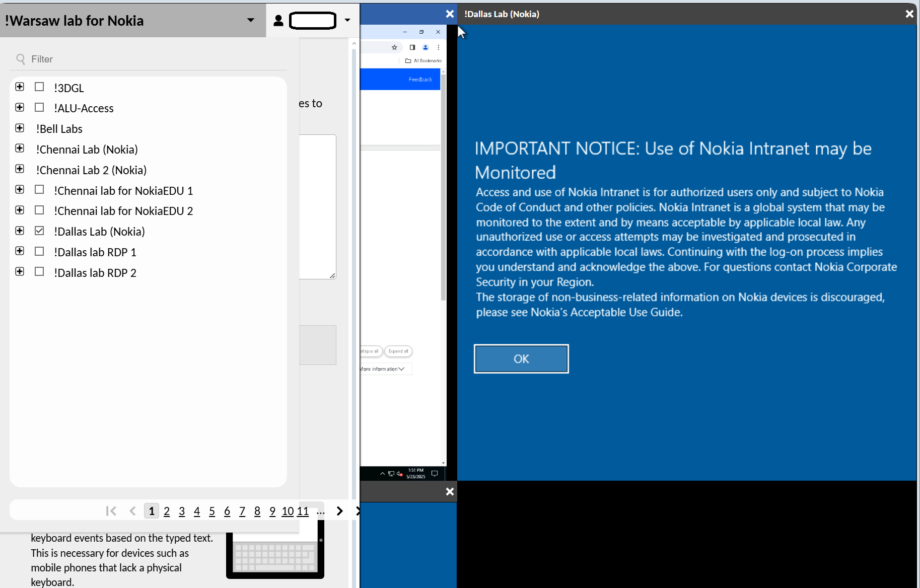Open the browser side panel icon

click(412, 47)
